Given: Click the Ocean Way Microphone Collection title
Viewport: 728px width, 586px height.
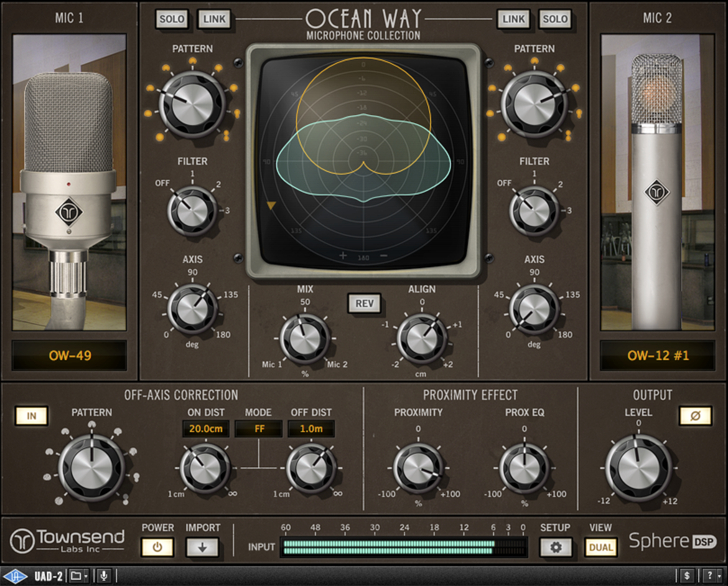Looking at the screenshot, I should [x=363, y=25].
